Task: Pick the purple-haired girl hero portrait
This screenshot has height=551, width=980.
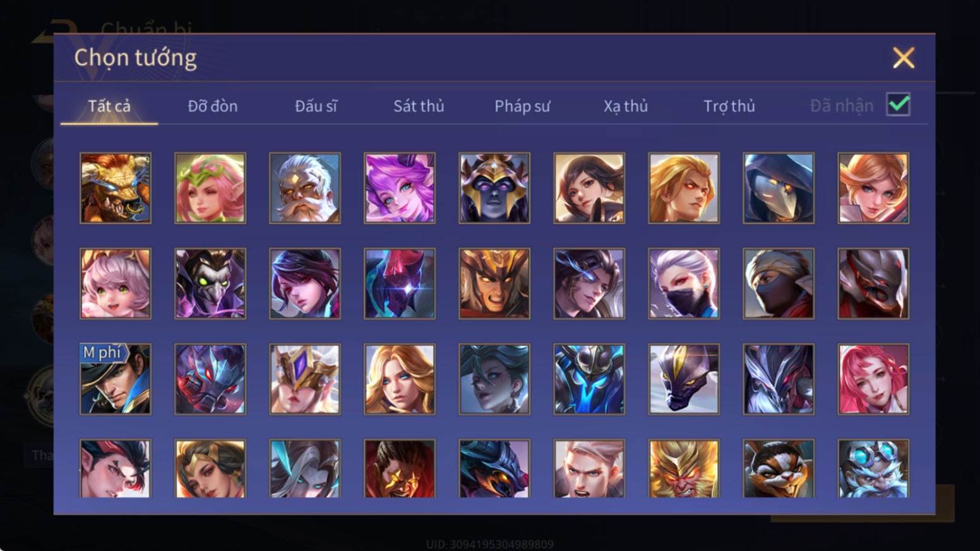Action: coord(400,188)
